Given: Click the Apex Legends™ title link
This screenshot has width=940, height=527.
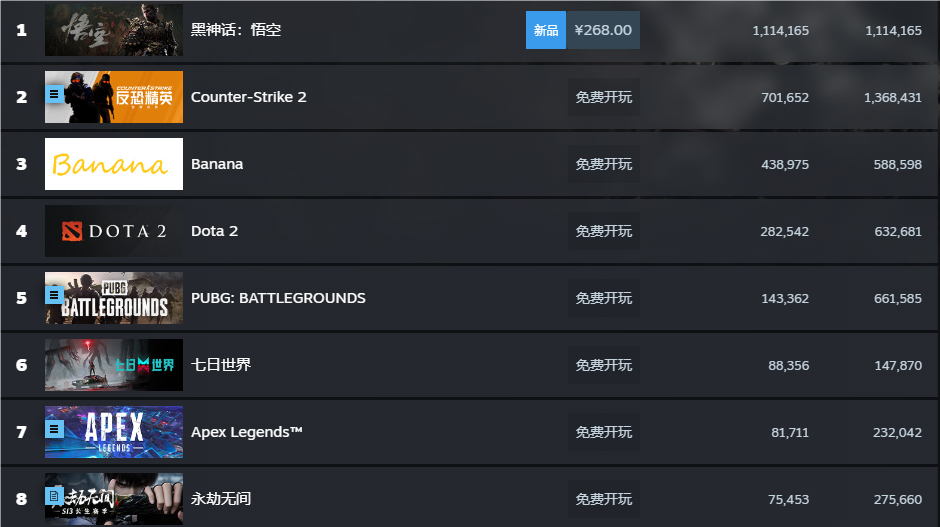Looking at the screenshot, I should 247,432.
